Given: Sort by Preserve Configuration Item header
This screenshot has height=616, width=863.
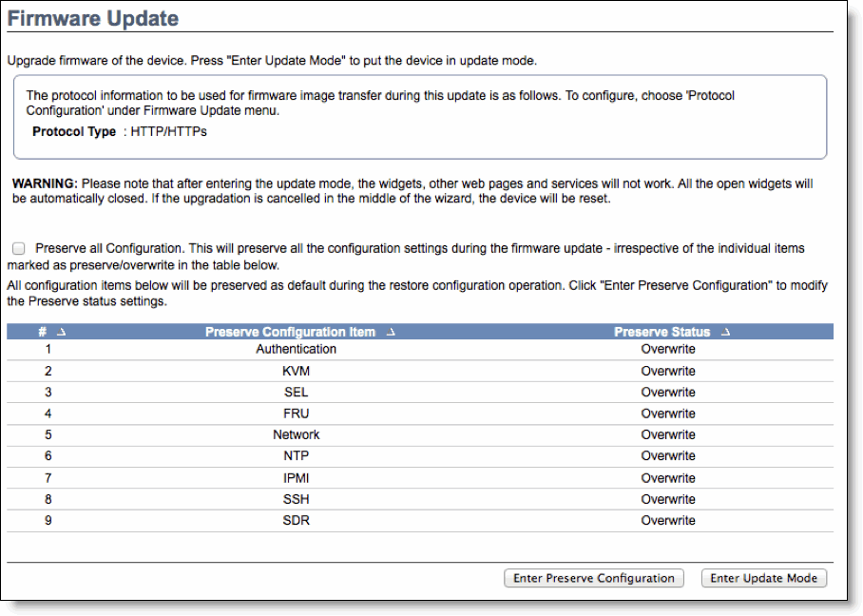Looking at the screenshot, I should pyautogui.click(x=290, y=332).
